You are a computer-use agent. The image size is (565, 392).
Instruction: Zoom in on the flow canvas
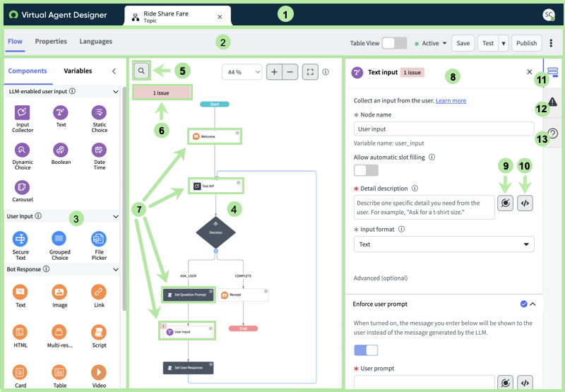click(x=274, y=72)
